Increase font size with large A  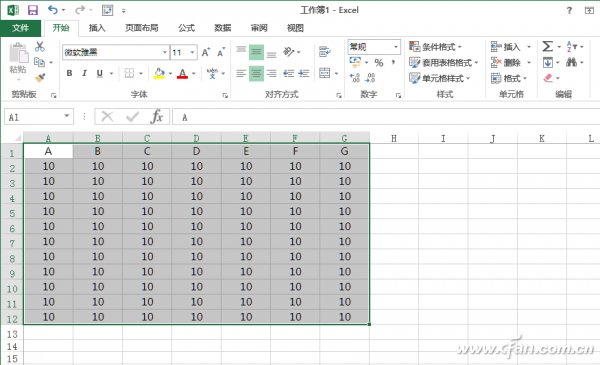click(206, 52)
